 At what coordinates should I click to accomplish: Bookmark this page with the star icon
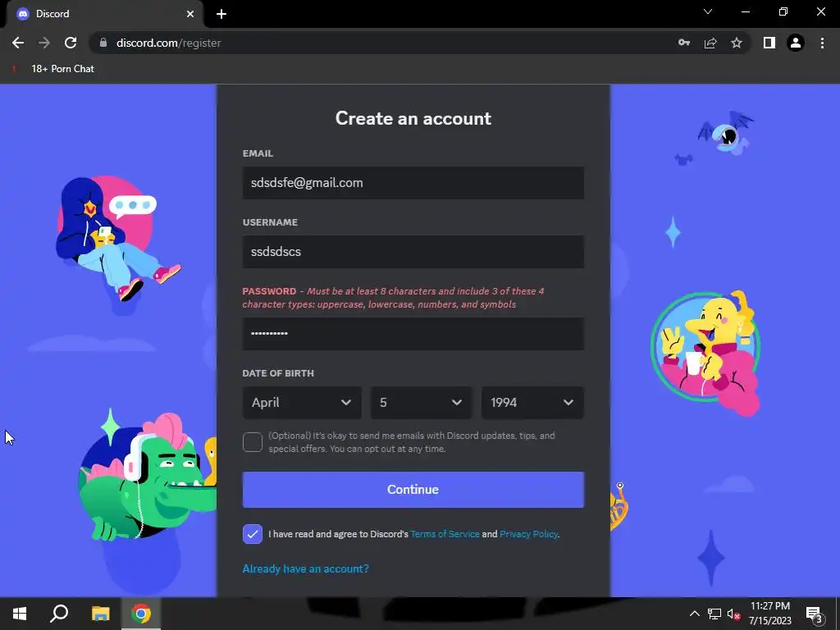pos(737,43)
